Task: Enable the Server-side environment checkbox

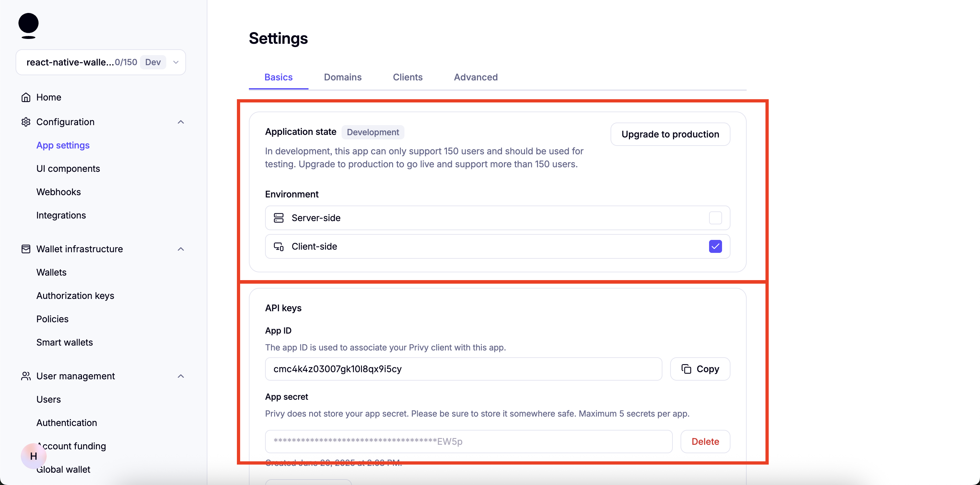Action: click(715, 218)
